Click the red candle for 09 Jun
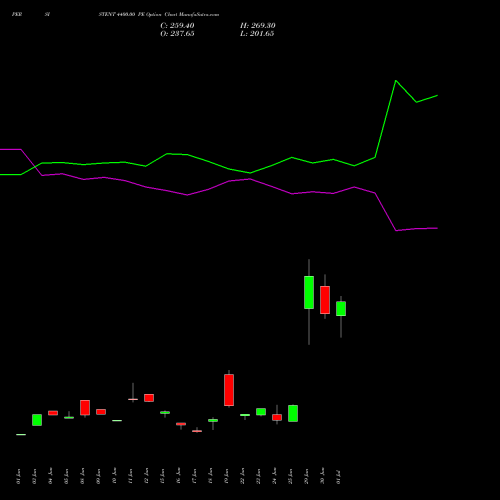The height and width of the screenshot is (500, 500). (x=101, y=412)
